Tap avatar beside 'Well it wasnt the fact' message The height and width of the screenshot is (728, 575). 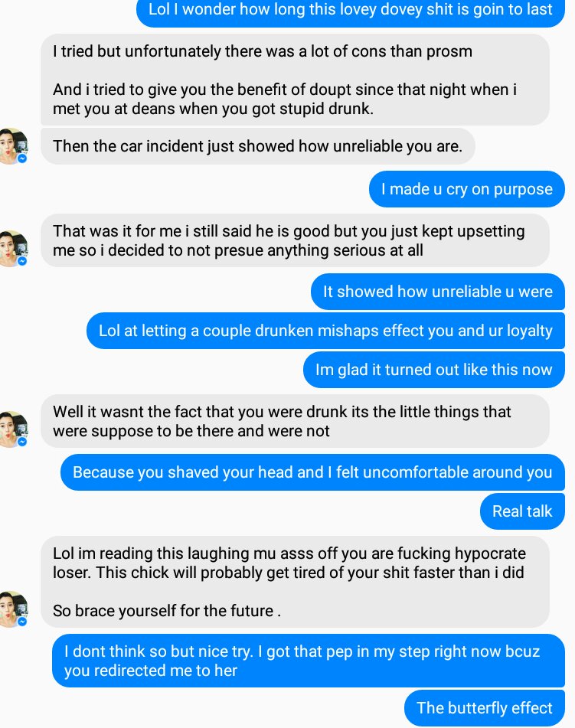(13, 429)
